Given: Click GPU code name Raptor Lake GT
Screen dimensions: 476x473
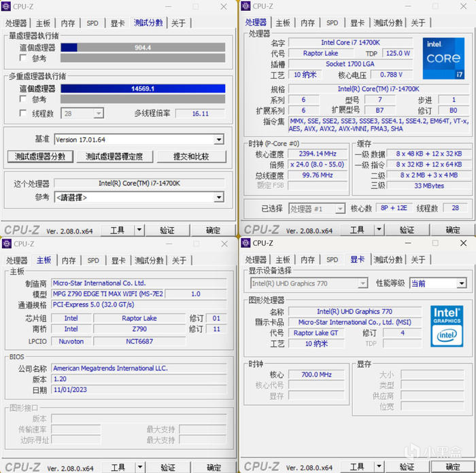Looking at the screenshot, I should pyautogui.click(x=316, y=333).
